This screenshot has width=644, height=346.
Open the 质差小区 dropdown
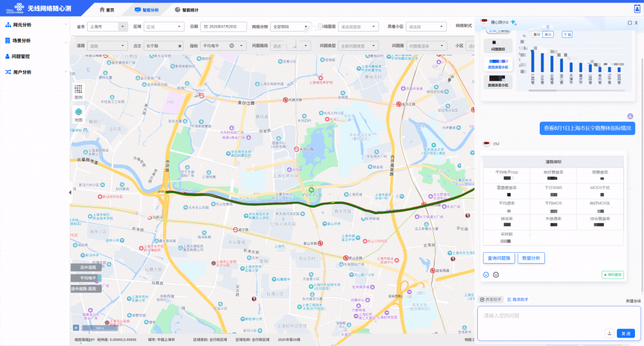click(x=426, y=26)
